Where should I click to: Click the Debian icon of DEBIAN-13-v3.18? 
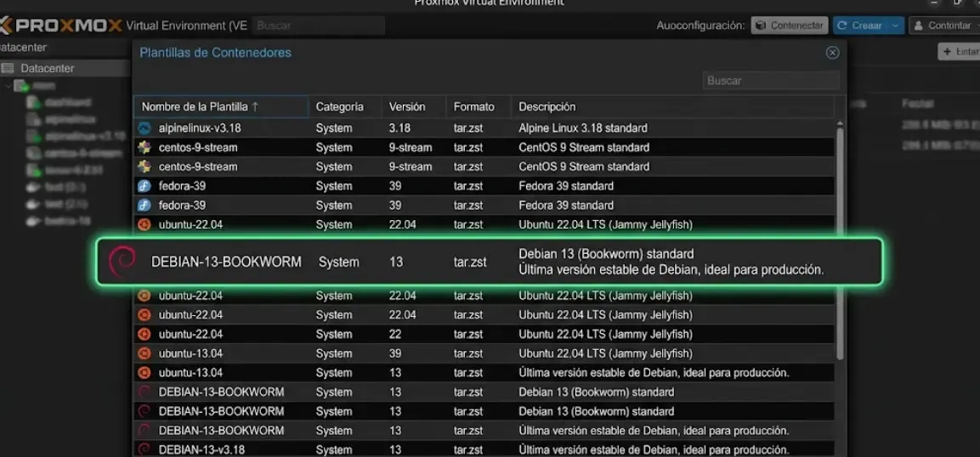coord(144,449)
